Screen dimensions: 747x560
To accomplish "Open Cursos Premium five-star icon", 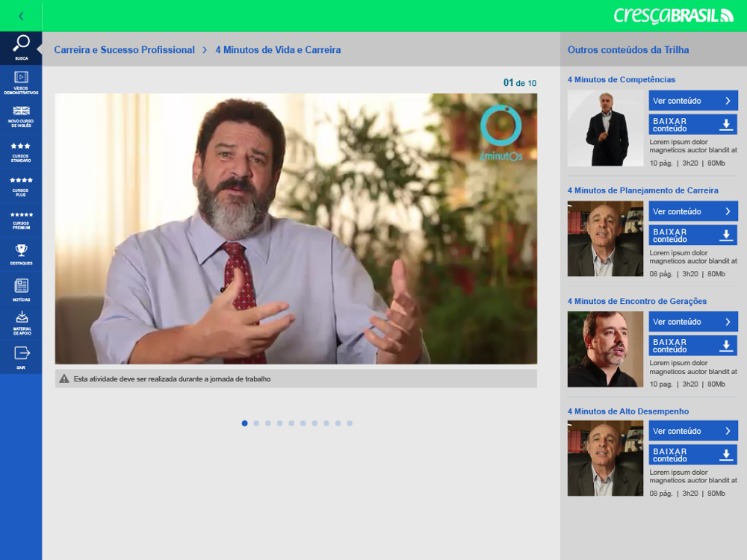I will coord(21,220).
